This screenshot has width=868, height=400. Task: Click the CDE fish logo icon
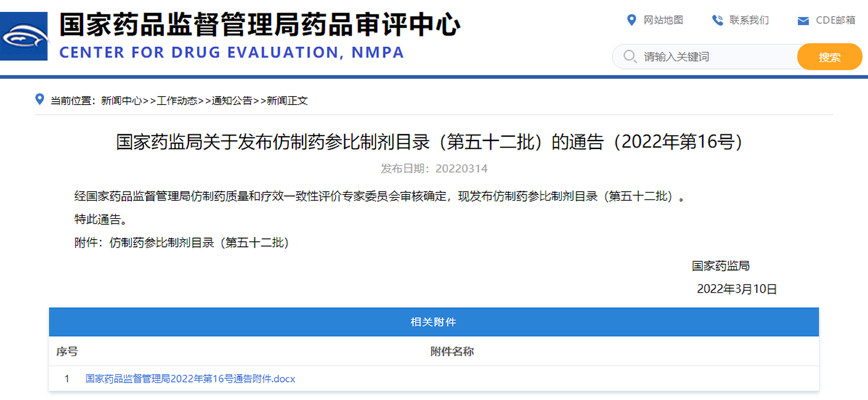[24, 36]
